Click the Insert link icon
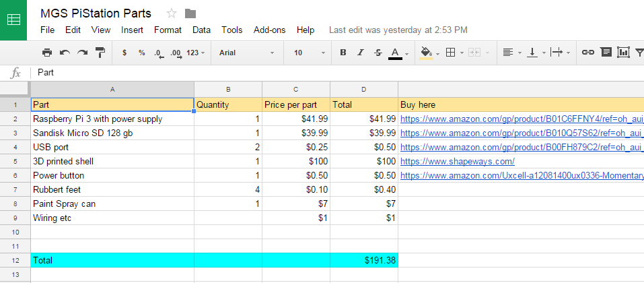The height and width of the screenshot is (283, 644). point(588,53)
